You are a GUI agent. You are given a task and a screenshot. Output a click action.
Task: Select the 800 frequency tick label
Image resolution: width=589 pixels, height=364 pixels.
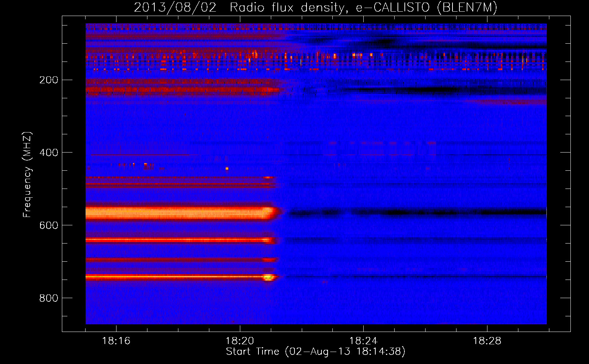tap(49, 298)
